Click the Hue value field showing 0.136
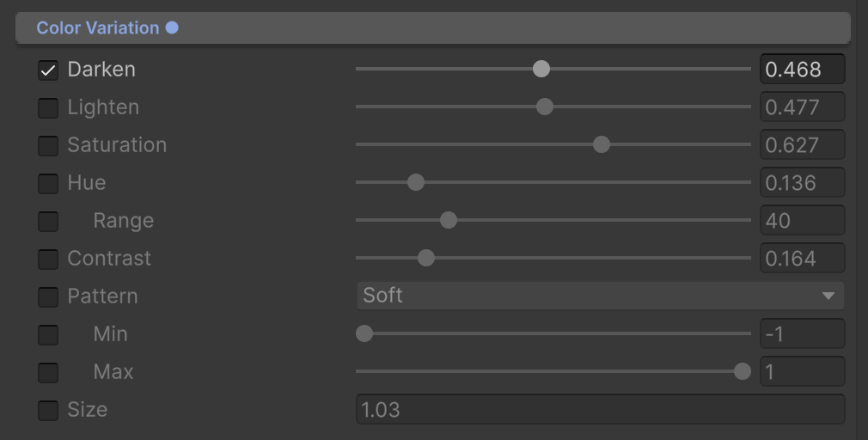 tap(802, 182)
